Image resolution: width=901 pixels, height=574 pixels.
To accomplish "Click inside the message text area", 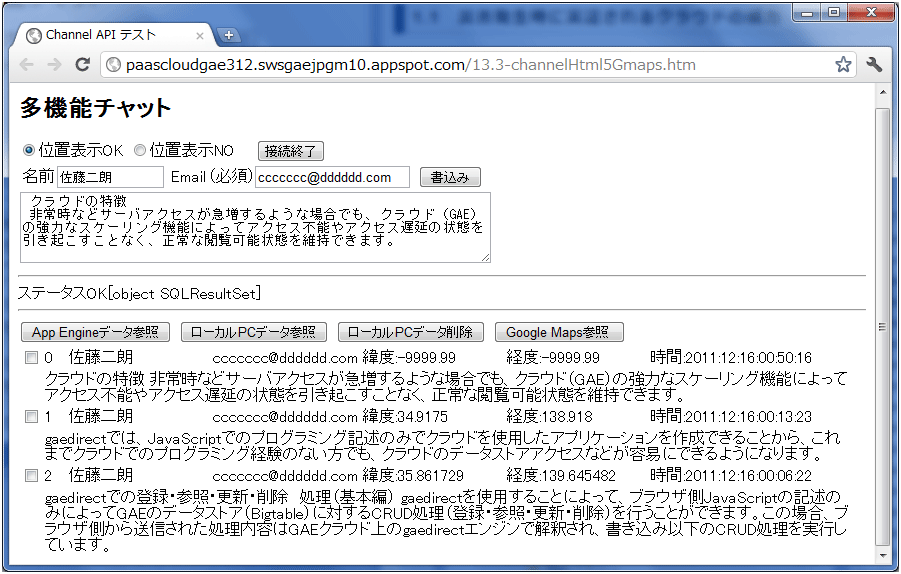I will pyautogui.click(x=255, y=228).
